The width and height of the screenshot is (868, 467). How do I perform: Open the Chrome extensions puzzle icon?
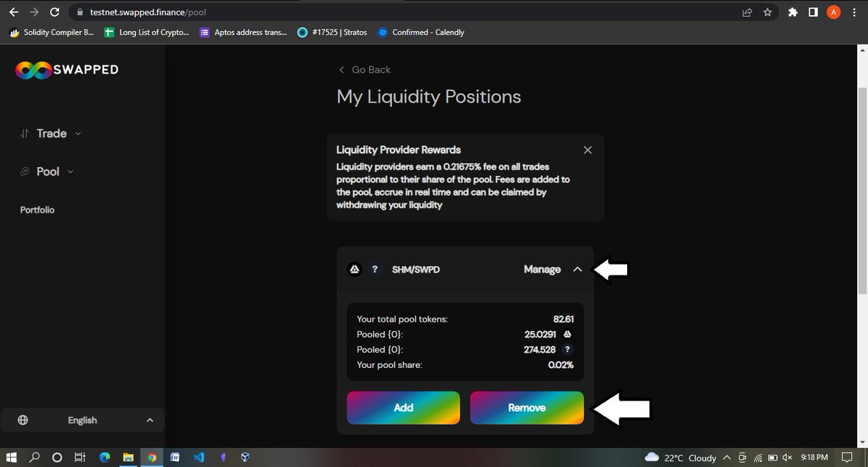click(x=793, y=12)
